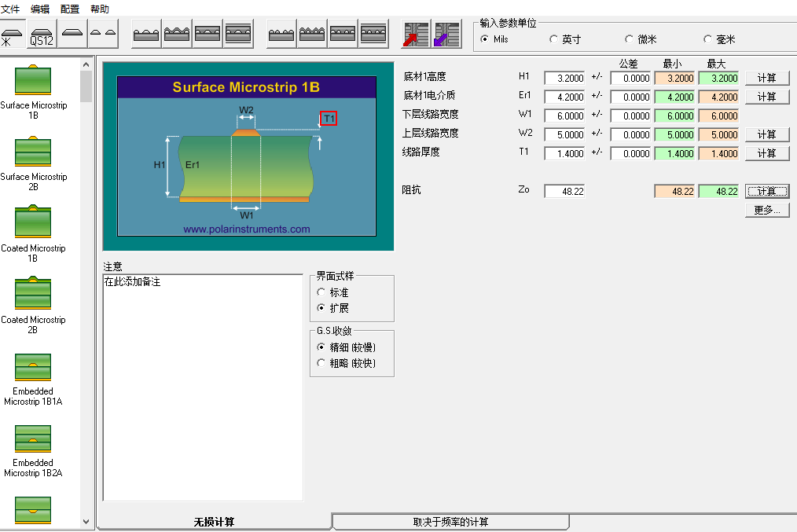Select the Surface Microstrip 1B structure thumbnail
The image size is (797, 532).
(33, 80)
